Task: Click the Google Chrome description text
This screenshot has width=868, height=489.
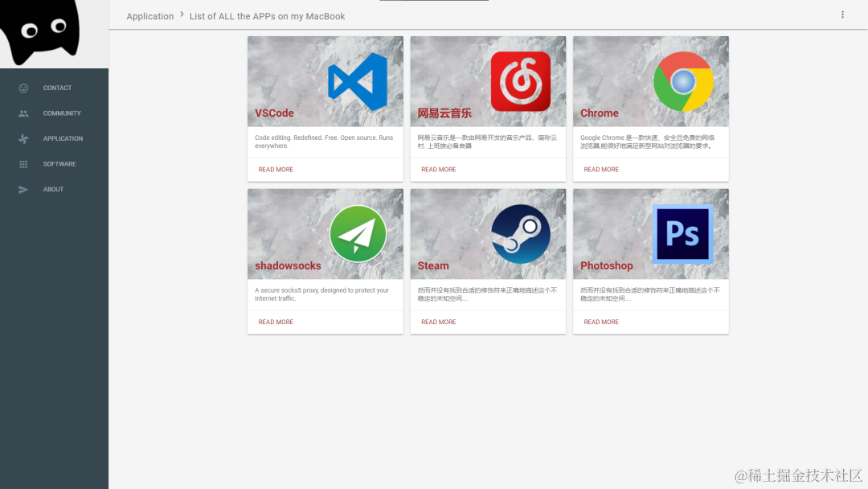Action: 647,142
